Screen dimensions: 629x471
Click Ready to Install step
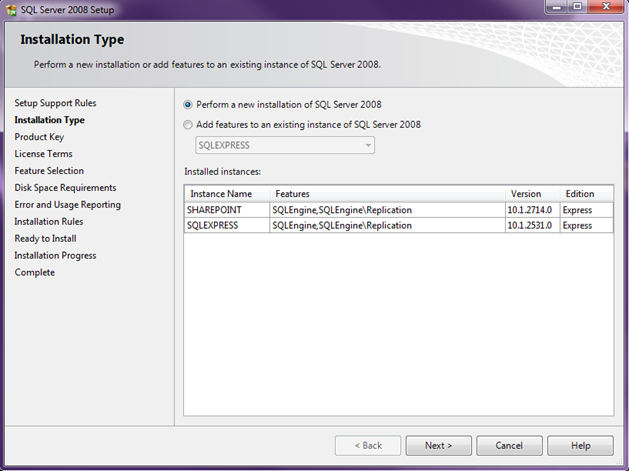(x=45, y=239)
